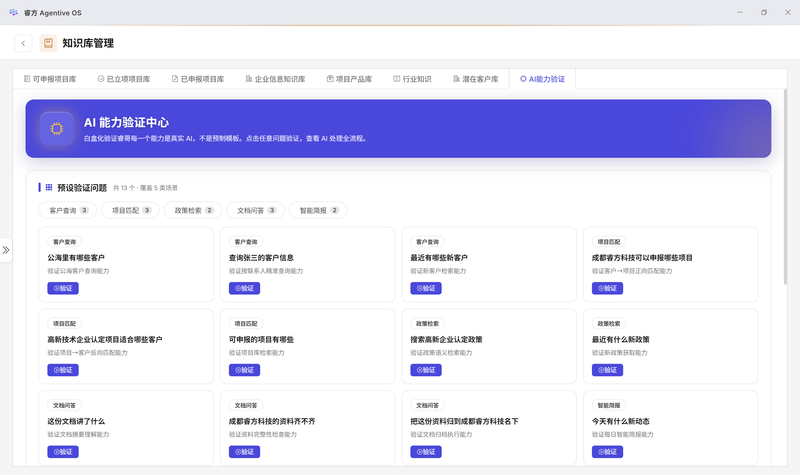800x475 pixels.
Task: Click the 最近有什么新政策 title
Action: (620, 339)
